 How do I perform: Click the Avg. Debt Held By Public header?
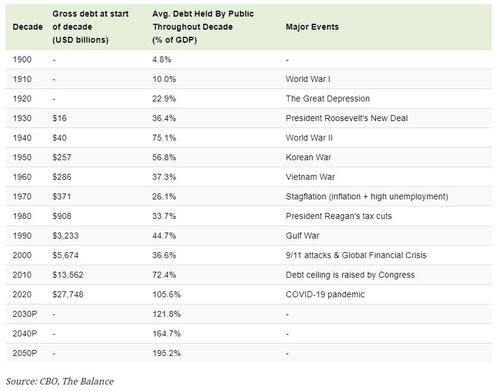(203, 27)
